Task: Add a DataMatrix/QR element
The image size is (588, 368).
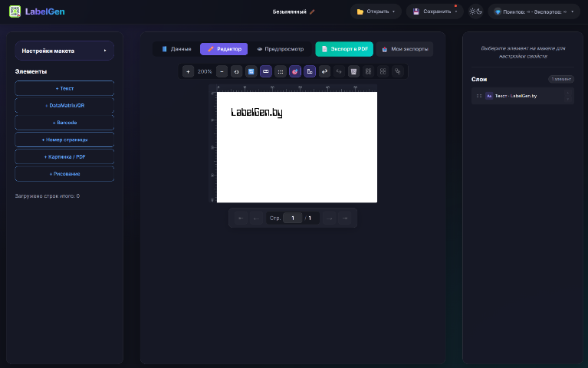Action: click(x=64, y=105)
